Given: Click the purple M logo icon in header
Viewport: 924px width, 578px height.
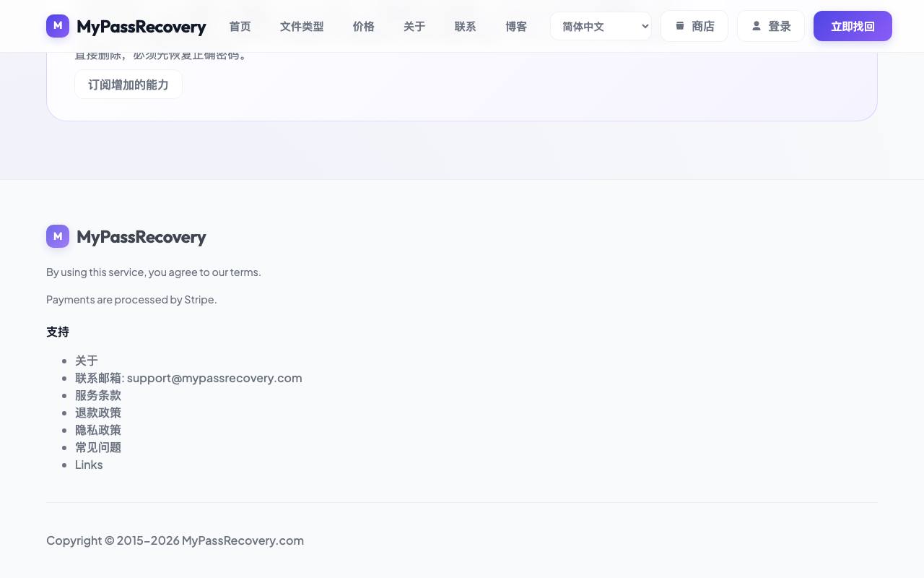Looking at the screenshot, I should 58,26.
